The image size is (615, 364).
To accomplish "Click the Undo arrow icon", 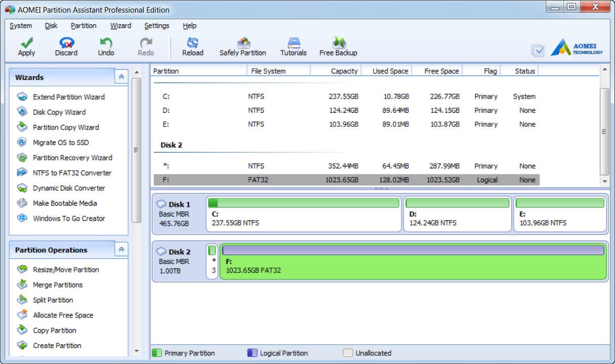I will pyautogui.click(x=106, y=42).
